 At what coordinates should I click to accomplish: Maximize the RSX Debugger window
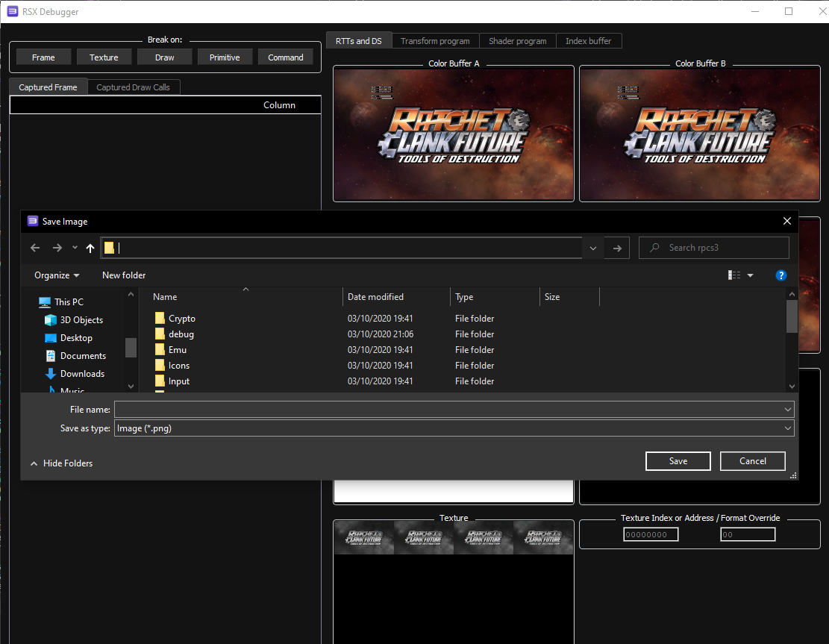tap(788, 11)
